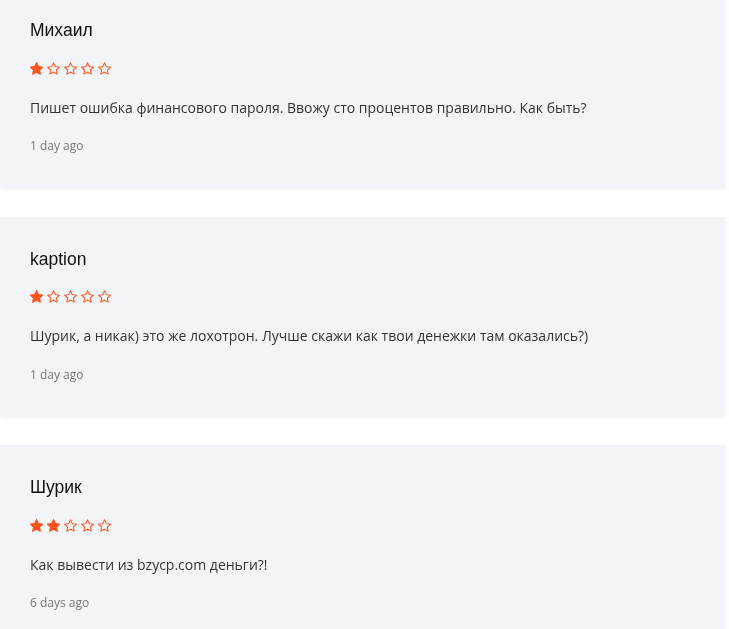Viewport: 729px width, 629px height.
Task: Click '1 day ago' under kaption's review
Action: click(x=57, y=375)
